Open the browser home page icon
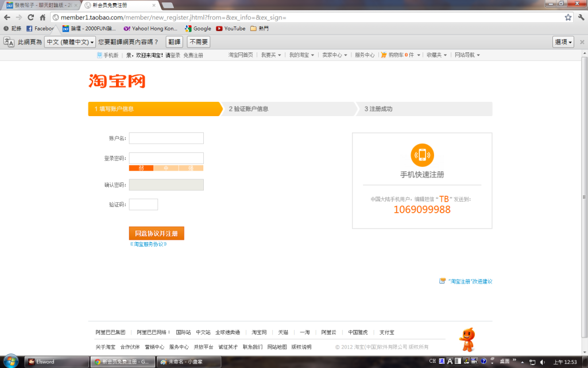This screenshot has width=588, height=368. point(42,17)
